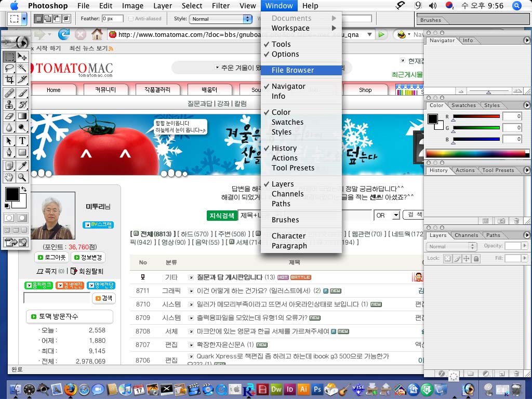Switch to the Swatches tab
532x399 pixels.
[463, 105]
